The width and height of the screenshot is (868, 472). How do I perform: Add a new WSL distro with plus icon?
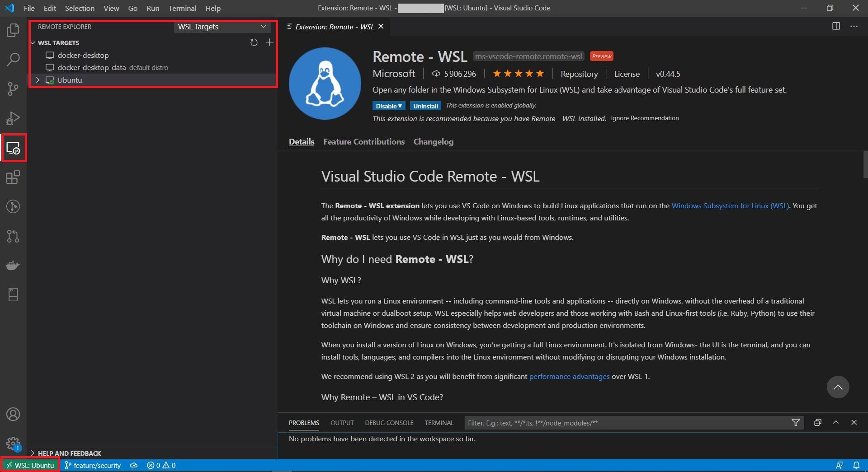point(269,42)
